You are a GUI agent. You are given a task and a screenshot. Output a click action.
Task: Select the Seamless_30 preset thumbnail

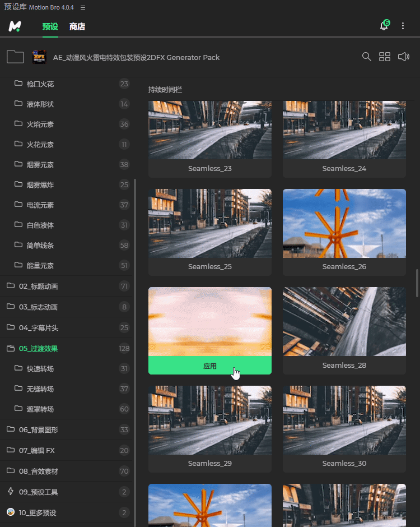(x=344, y=420)
